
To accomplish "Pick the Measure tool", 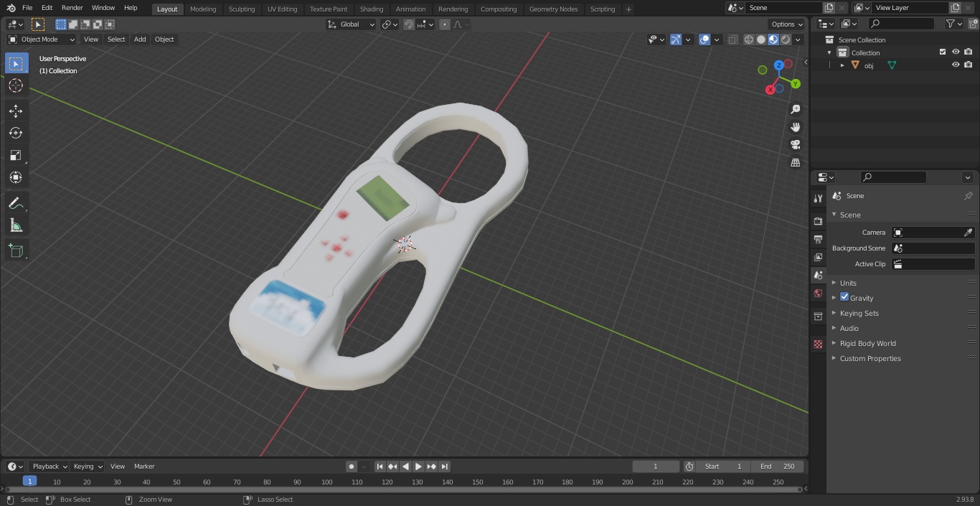I will 16,225.
